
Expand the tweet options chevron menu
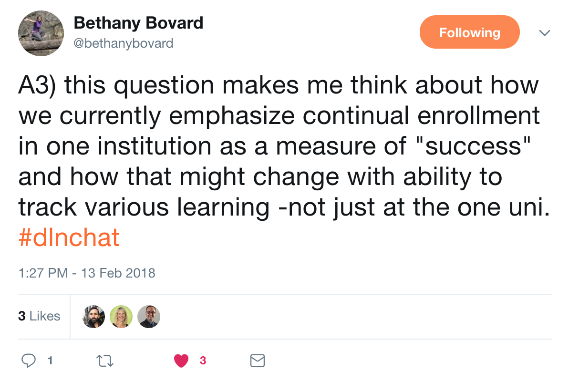(x=544, y=33)
